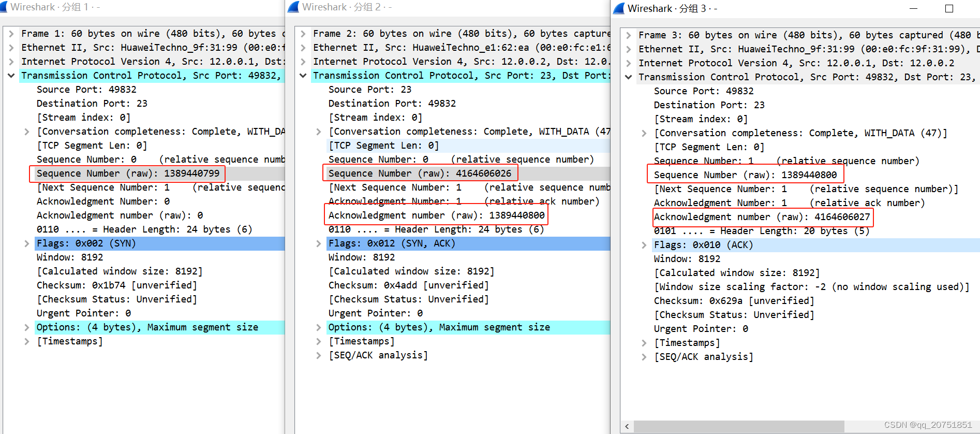This screenshot has height=434, width=980.
Task: Expand Frame 3 row in packet 3 window
Action: (x=629, y=35)
